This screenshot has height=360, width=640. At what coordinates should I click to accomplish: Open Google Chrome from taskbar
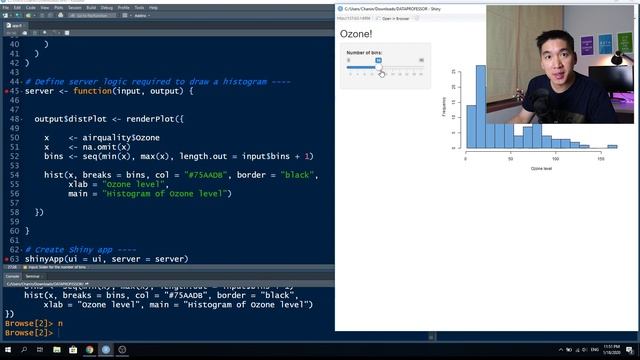[89, 350]
